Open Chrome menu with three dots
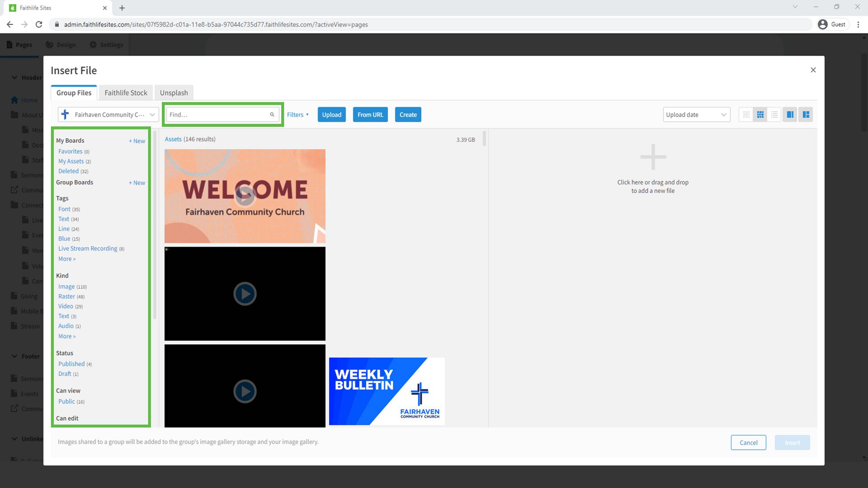The height and width of the screenshot is (488, 868). [858, 24]
